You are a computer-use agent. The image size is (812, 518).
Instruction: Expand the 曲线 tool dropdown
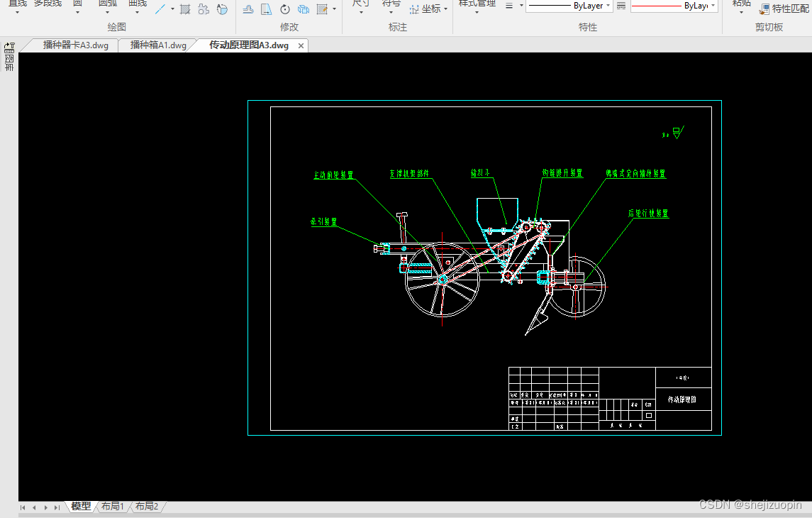[x=138, y=13]
